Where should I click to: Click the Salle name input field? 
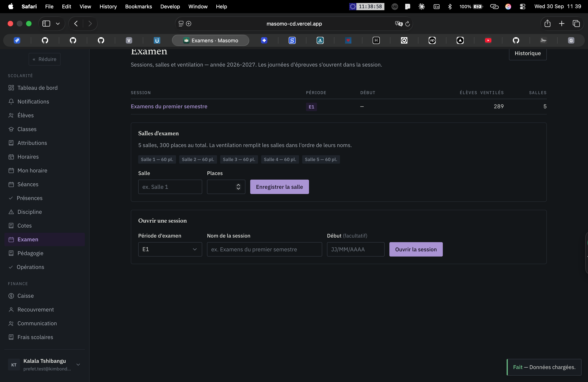coord(170,187)
